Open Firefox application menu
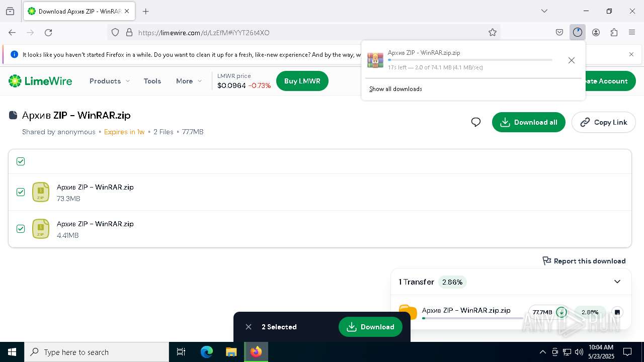Viewport: 644px width, 362px height. (x=632, y=32)
